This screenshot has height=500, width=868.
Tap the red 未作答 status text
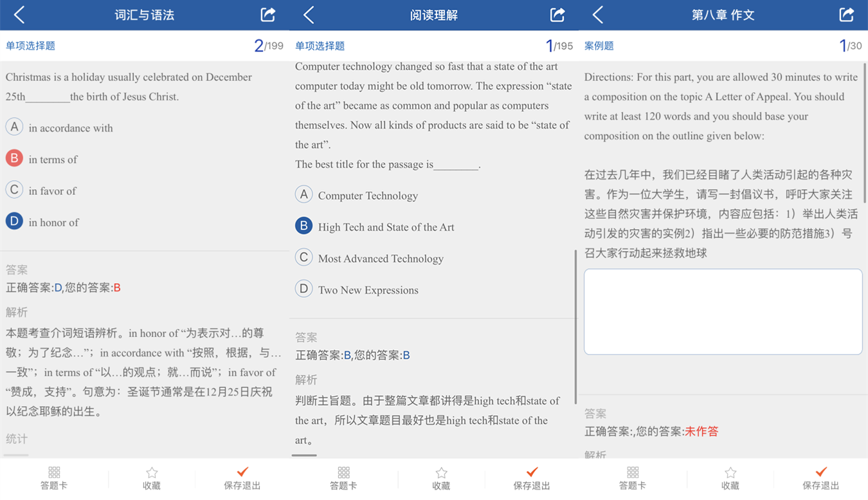pyautogui.click(x=701, y=431)
